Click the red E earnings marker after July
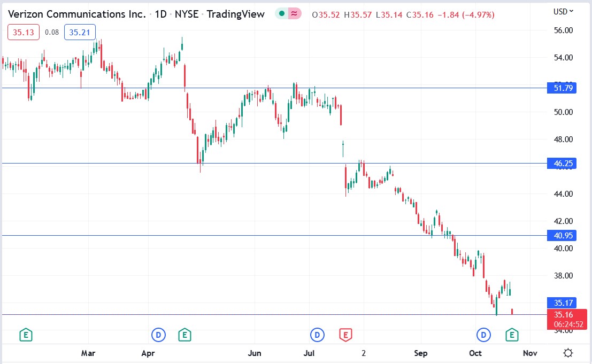This screenshot has width=592, height=364. [347, 335]
